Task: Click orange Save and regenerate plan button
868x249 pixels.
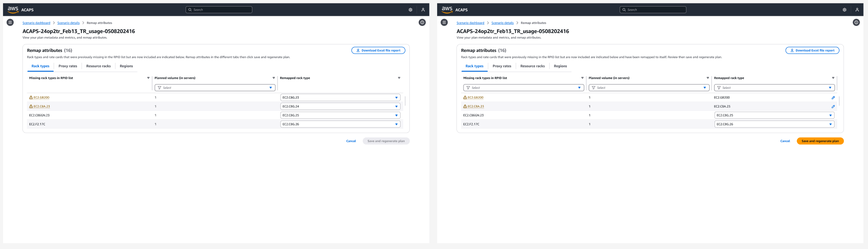Action: pos(820,141)
